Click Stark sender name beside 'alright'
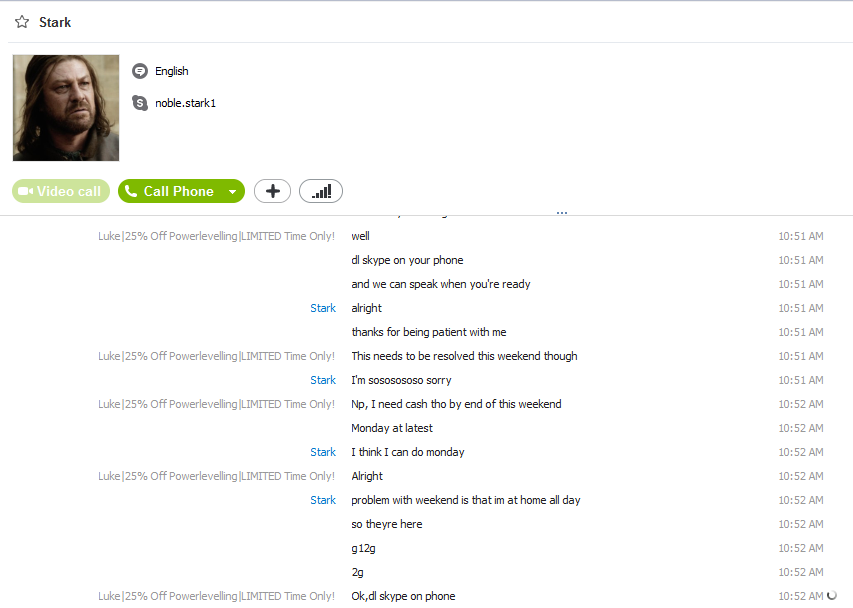This screenshot has height=608, width=853. (x=323, y=308)
